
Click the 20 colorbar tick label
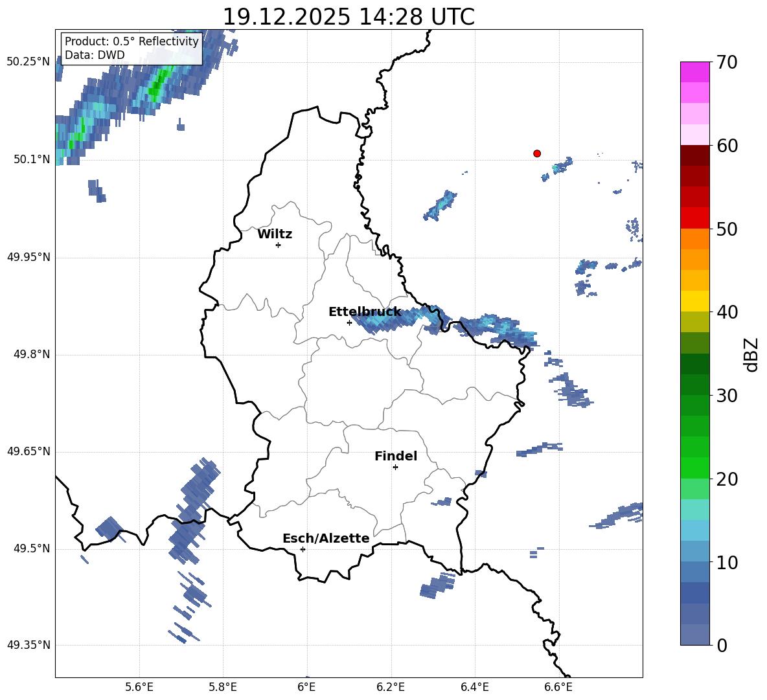pyautogui.click(x=727, y=479)
